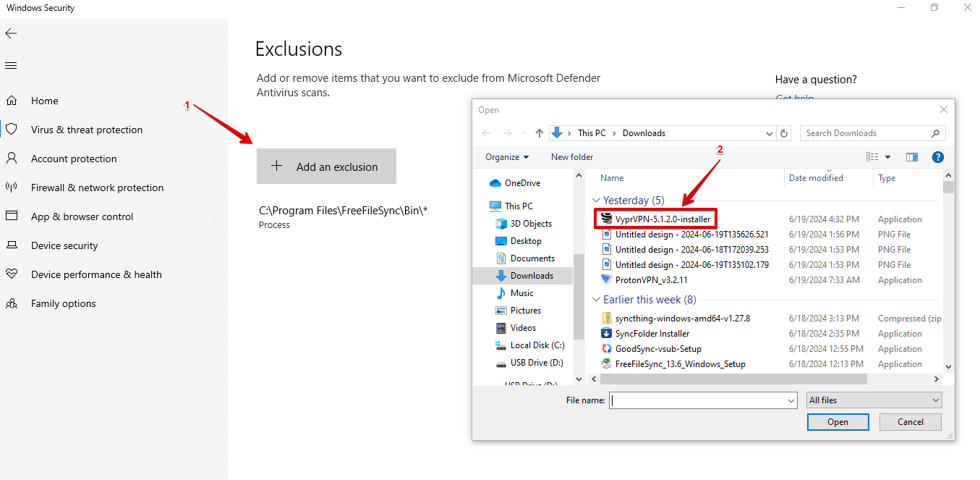Go up one folder level
The height and width of the screenshot is (480, 980).
pos(539,133)
